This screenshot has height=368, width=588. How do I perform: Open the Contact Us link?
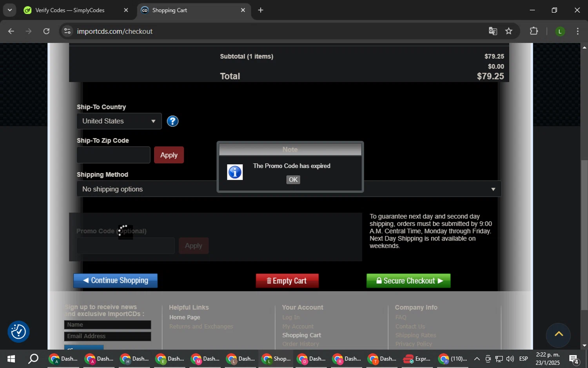coord(410,326)
